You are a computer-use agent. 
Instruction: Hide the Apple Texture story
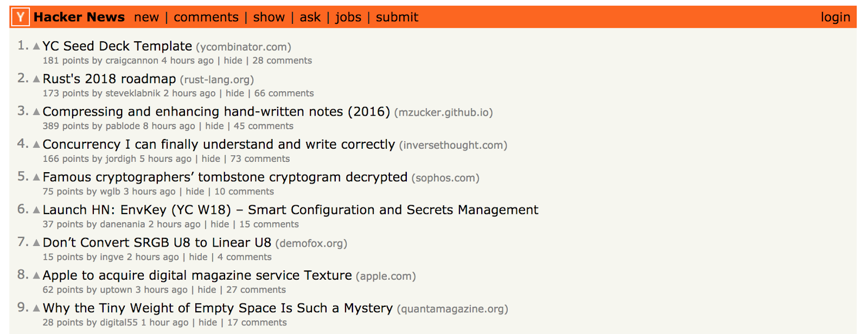pos(207,290)
